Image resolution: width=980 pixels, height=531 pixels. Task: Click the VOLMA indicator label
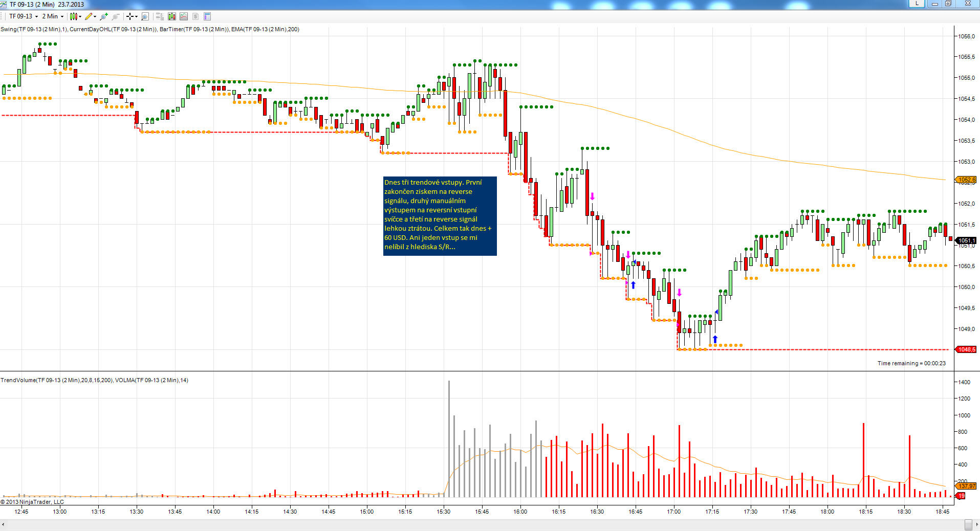coord(151,380)
